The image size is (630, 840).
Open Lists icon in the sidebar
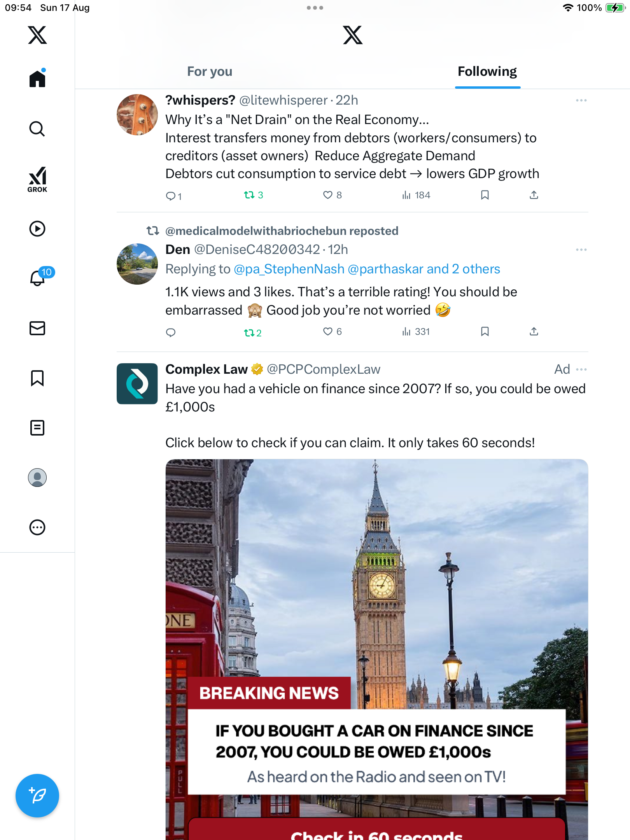click(37, 428)
